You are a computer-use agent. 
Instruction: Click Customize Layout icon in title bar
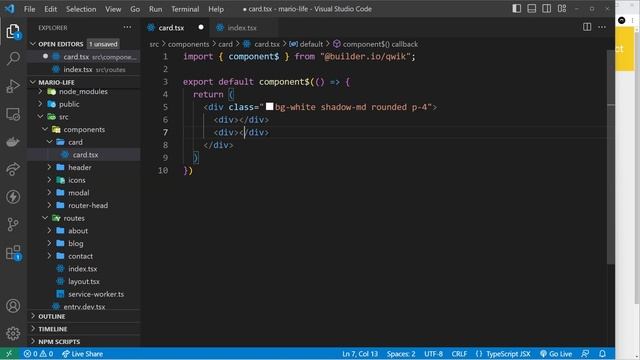click(562, 9)
